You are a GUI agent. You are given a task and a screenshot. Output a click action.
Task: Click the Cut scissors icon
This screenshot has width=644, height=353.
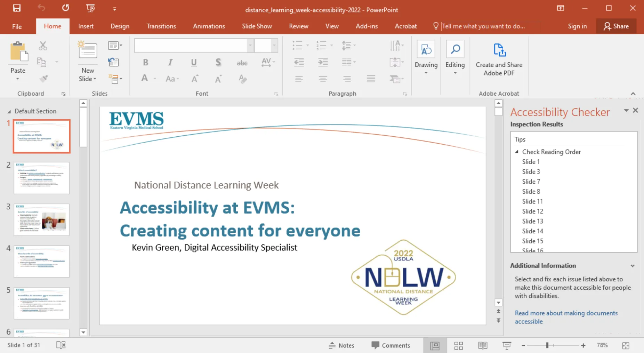[x=43, y=46]
